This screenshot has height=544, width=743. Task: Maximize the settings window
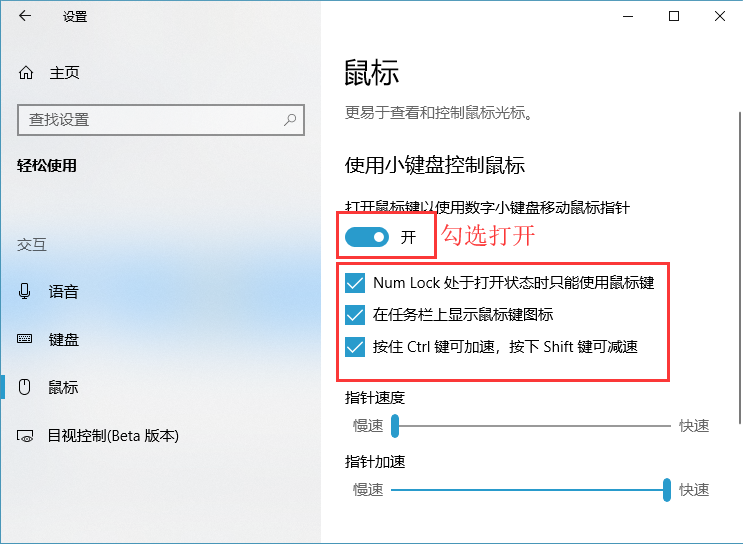[674, 16]
